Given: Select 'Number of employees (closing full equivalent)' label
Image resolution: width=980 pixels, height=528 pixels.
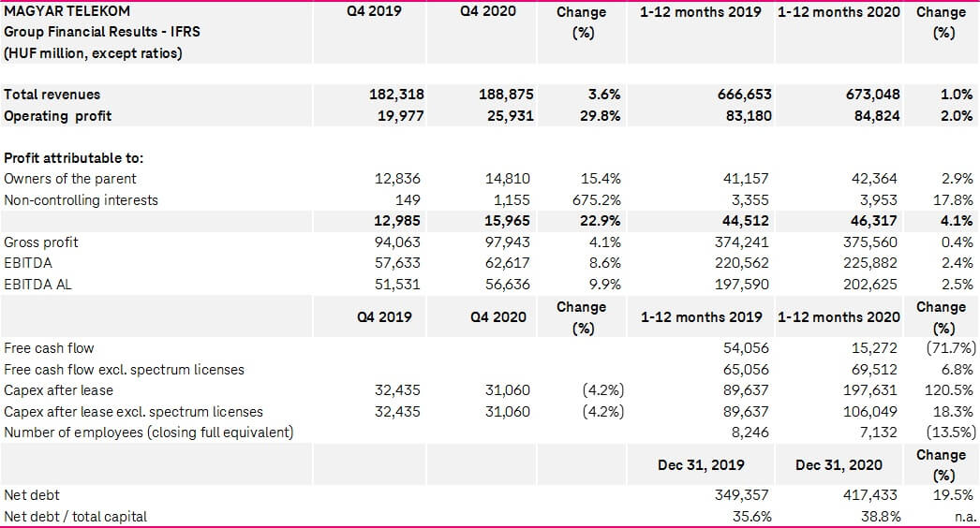Looking at the screenshot, I should point(149,433).
